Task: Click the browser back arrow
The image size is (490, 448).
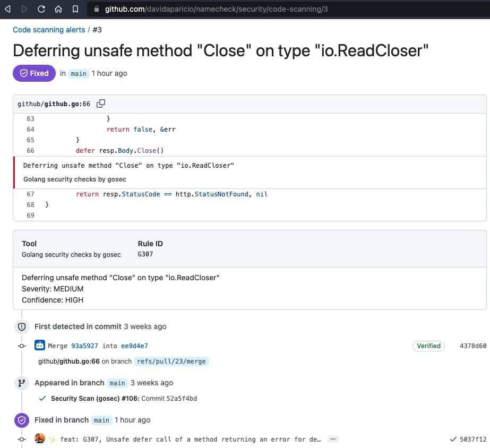Action: [7, 8]
